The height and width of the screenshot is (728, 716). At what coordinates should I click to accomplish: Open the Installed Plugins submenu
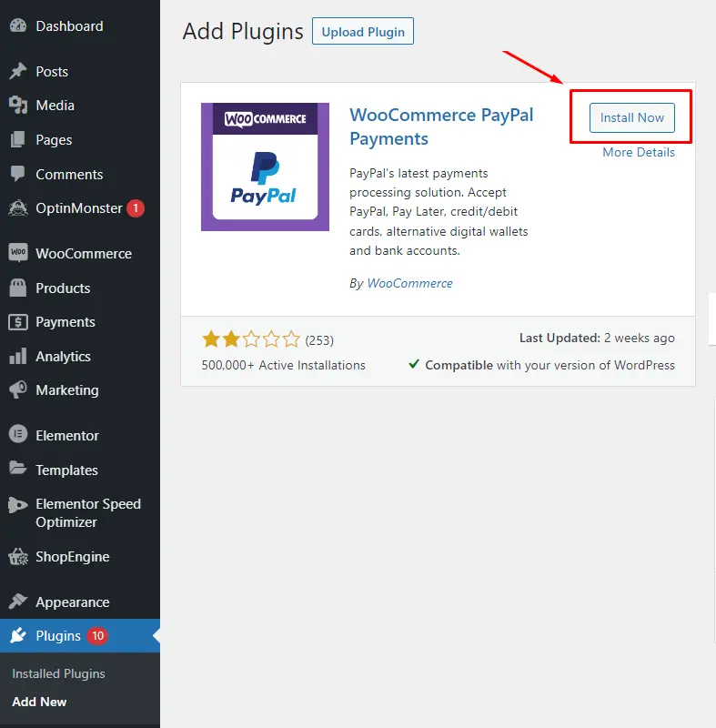[58, 673]
